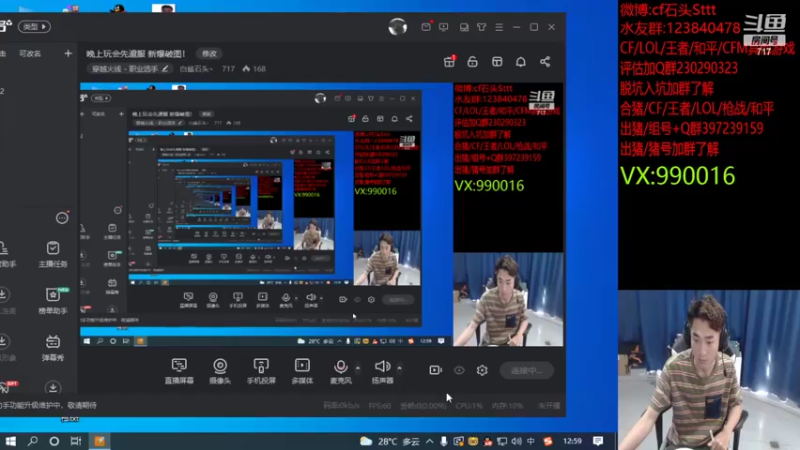Open the circled more-options dots in sidebar

click(62, 218)
